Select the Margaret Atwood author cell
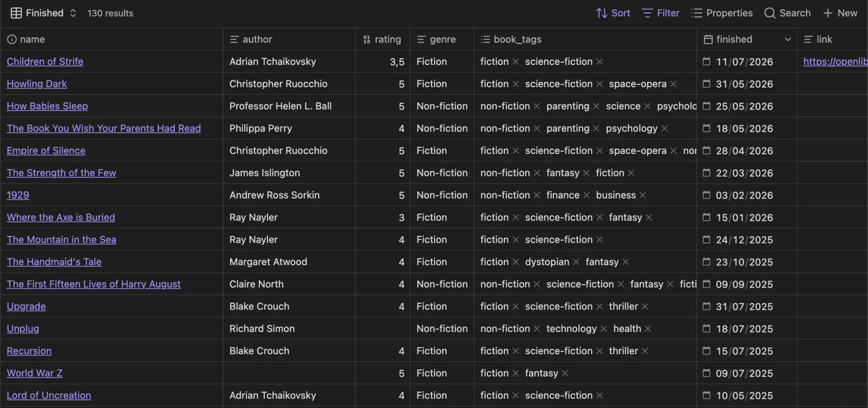This screenshot has width=868, height=408. (x=289, y=262)
